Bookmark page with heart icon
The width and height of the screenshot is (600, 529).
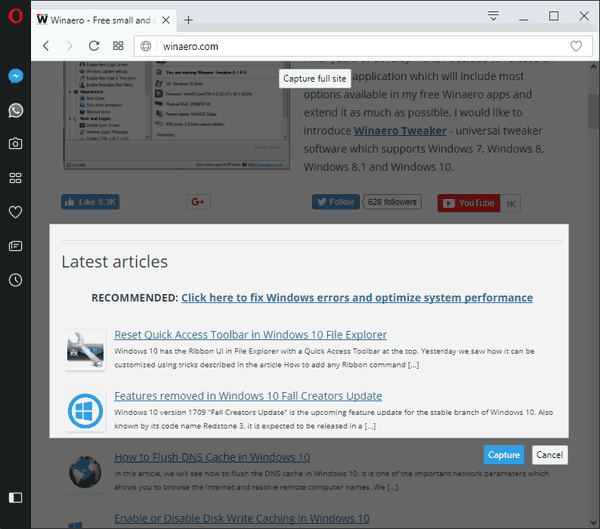pyautogui.click(x=576, y=46)
